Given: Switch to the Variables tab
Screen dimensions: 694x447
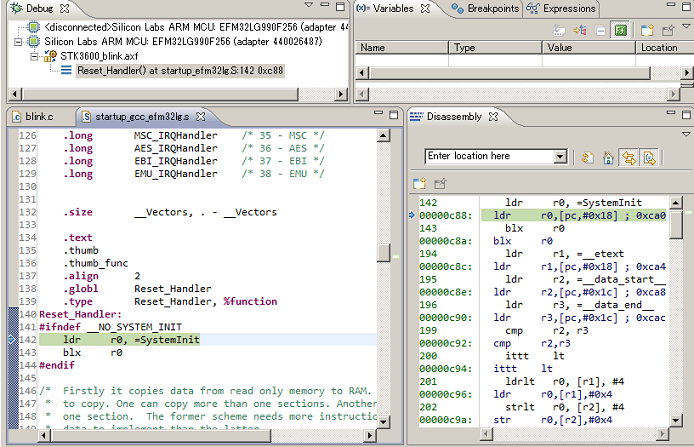Looking at the screenshot, I should click(x=393, y=8).
